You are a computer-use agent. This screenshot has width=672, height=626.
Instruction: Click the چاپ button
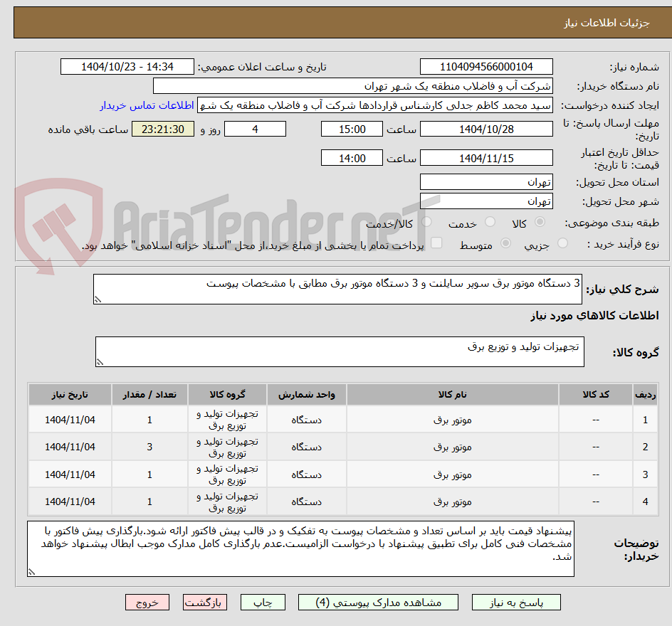click(x=263, y=602)
